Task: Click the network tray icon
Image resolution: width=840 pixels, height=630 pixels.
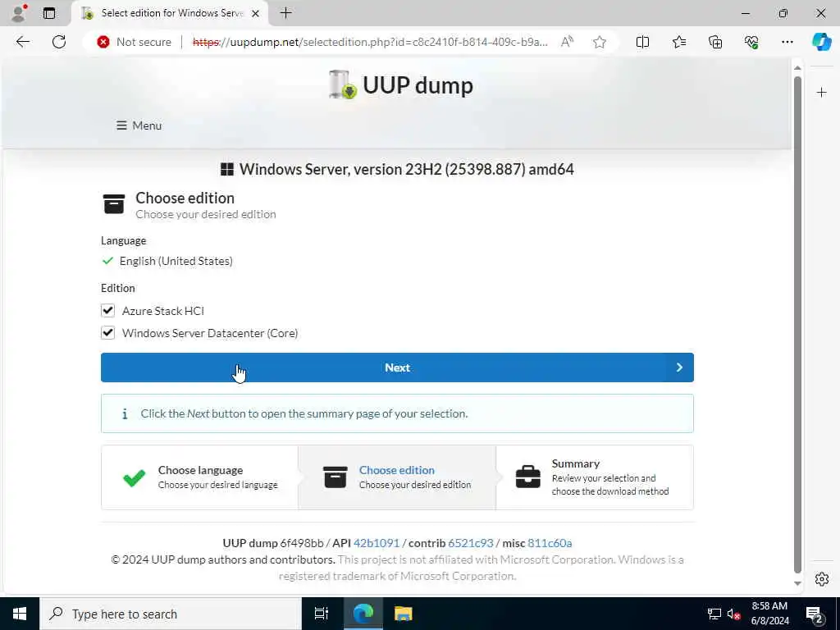Action: click(x=714, y=614)
